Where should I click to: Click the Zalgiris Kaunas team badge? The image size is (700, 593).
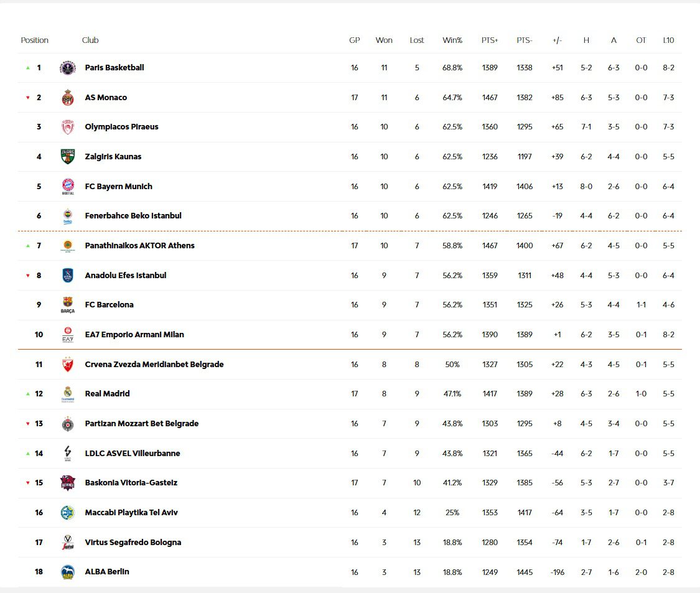(x=67, y=156)
